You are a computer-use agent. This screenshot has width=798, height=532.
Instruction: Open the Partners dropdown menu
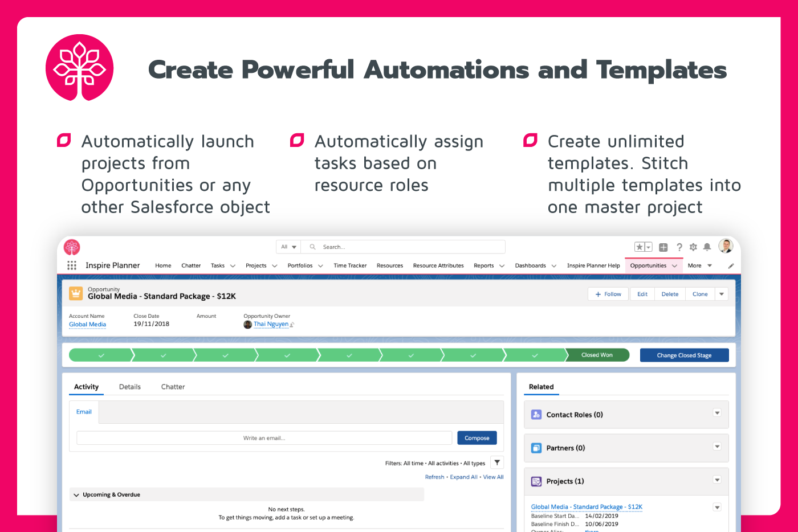coord(717,447)
